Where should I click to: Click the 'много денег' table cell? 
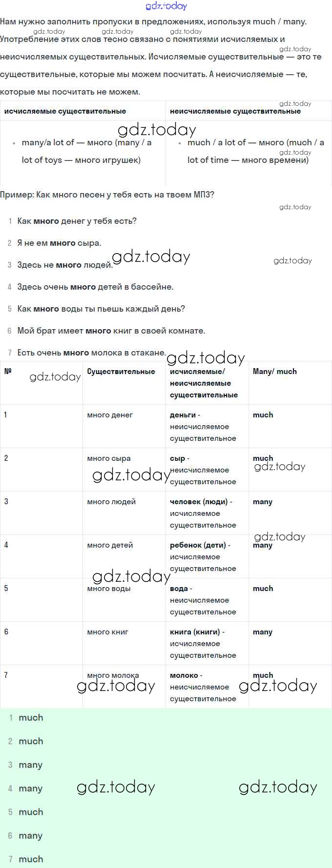[x=110, y=415]
